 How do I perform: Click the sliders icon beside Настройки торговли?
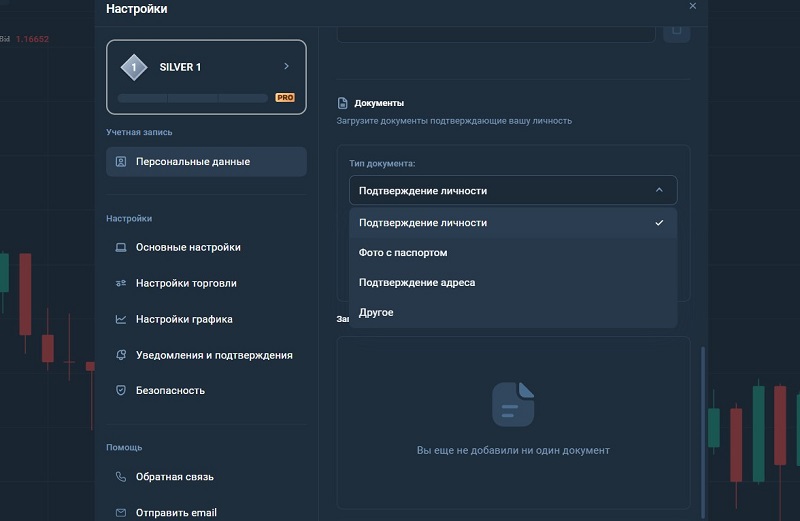coord(121,283)
